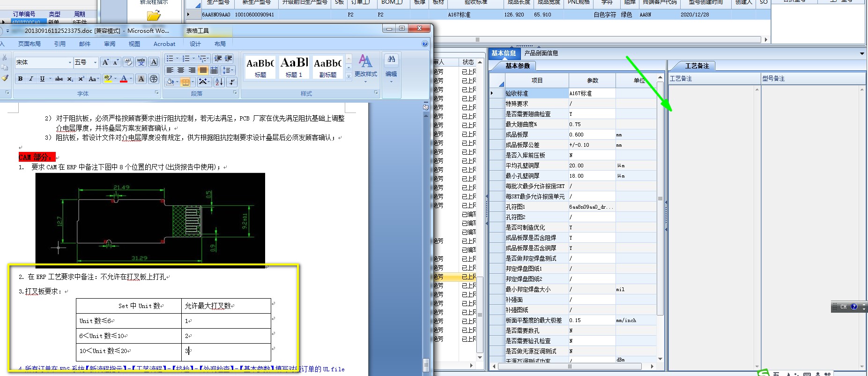
Task: Toggle superscript formatting
Action: (81, 79)
